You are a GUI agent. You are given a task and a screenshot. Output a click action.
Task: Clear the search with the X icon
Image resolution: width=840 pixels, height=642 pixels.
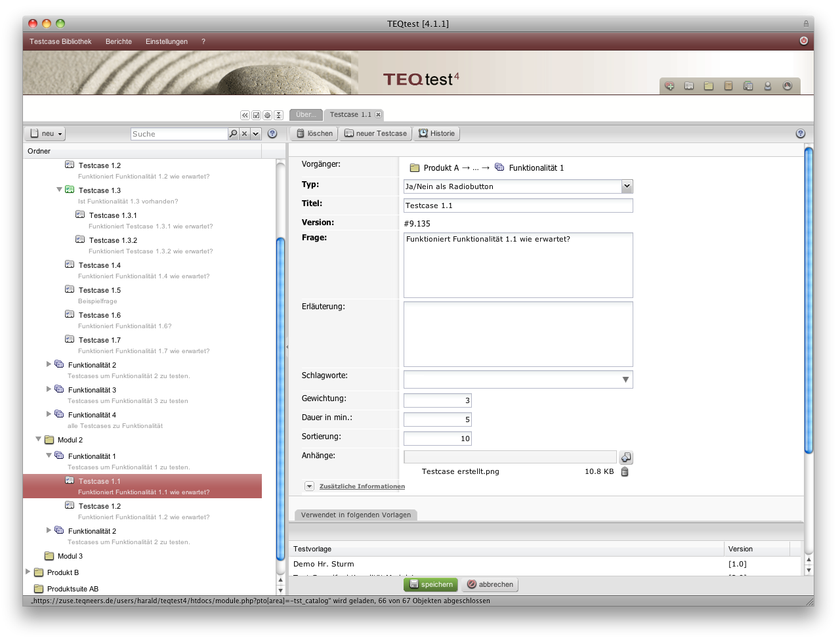coord(244,133)
